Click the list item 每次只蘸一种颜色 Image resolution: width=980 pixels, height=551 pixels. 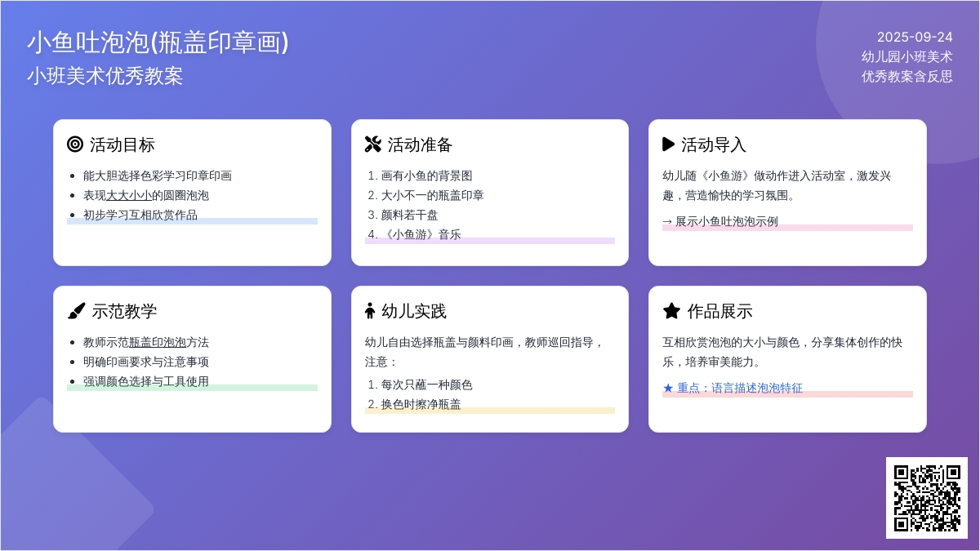426,384
